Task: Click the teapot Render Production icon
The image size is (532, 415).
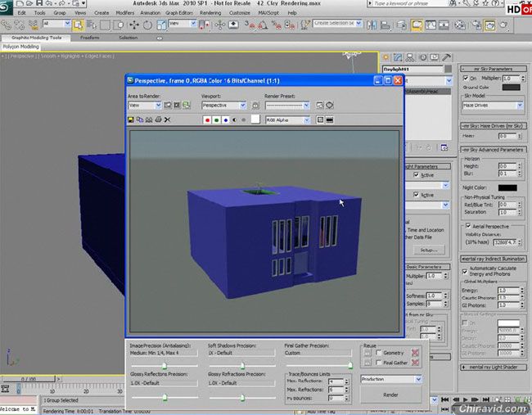Action: pos(504,25)
